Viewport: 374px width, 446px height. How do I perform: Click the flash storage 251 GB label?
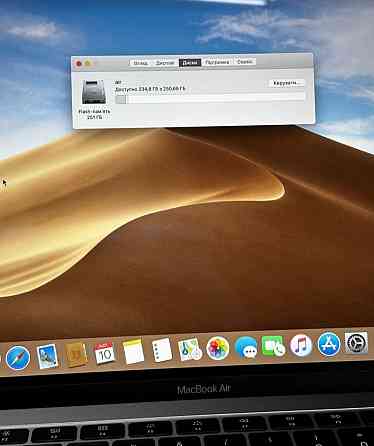[94, 114]
